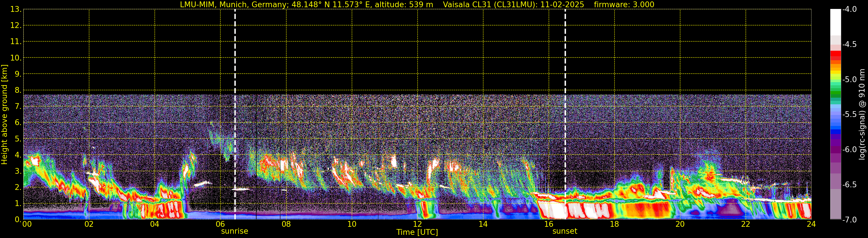The height and width of the screenshot is (238, 868).
Task: Click the height axis tick label '8.'
Action: pos(18,90)
